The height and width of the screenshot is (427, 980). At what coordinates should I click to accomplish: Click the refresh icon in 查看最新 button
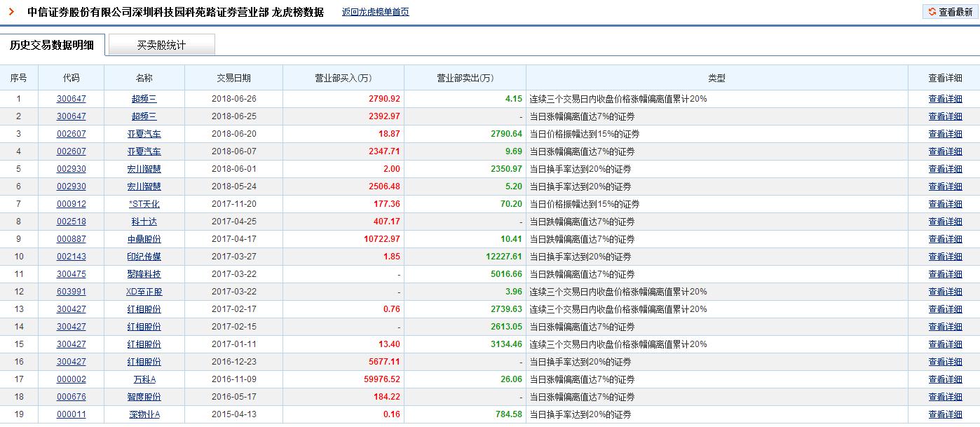tap(931, 11)
